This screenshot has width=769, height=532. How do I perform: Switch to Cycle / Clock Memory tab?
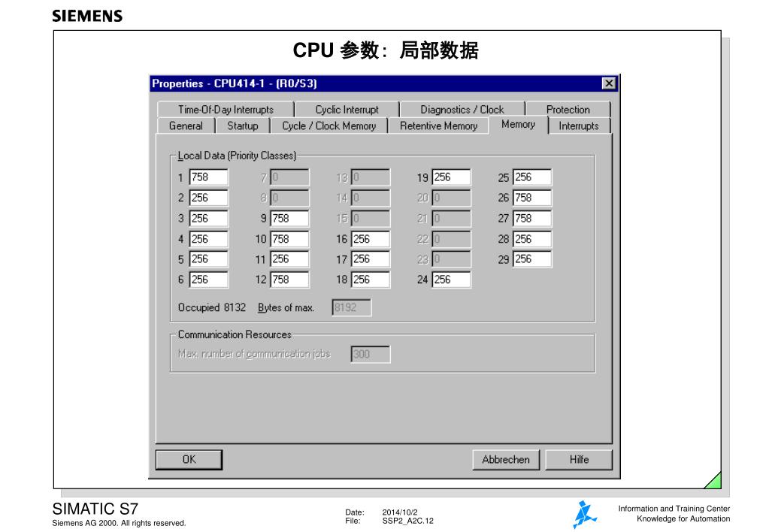click(329, 125)
